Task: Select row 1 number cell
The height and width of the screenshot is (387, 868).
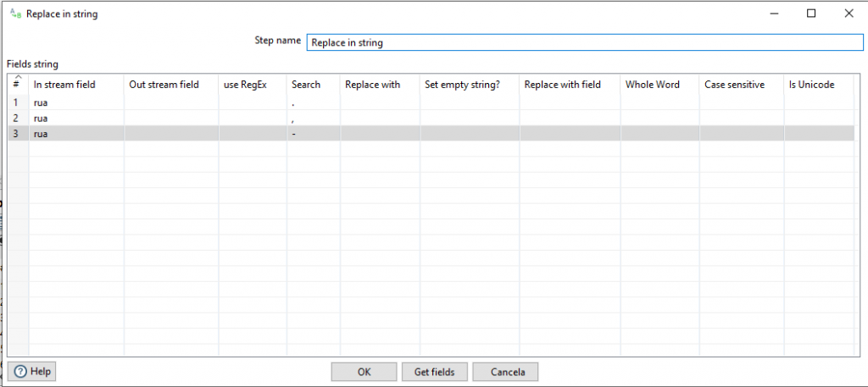Action: [x=19, y=102]
